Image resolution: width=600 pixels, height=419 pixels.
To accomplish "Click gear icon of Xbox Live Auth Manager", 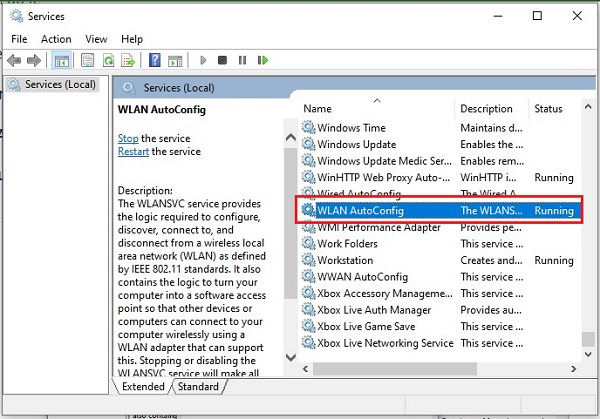I will tap(308, 310).
